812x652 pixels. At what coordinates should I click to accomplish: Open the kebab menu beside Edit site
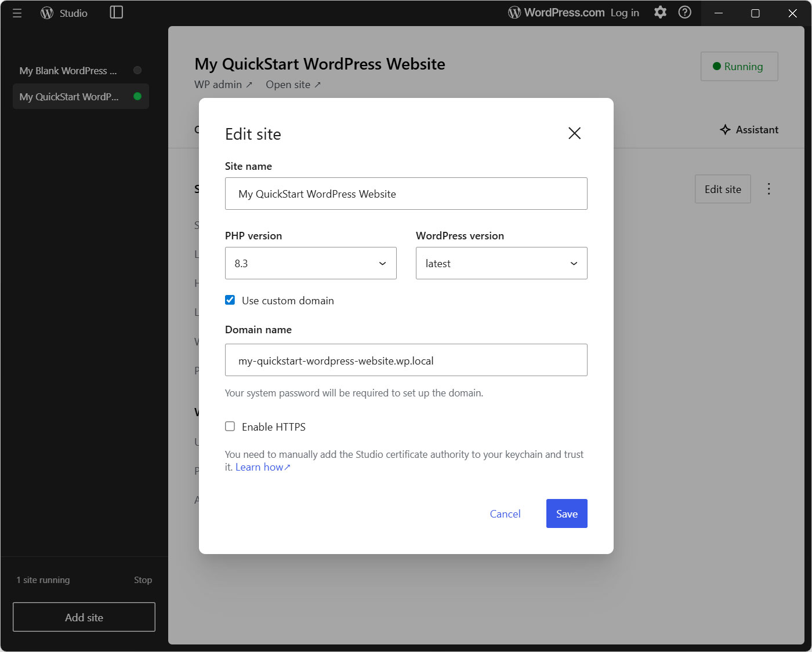[x=768, y=188]
